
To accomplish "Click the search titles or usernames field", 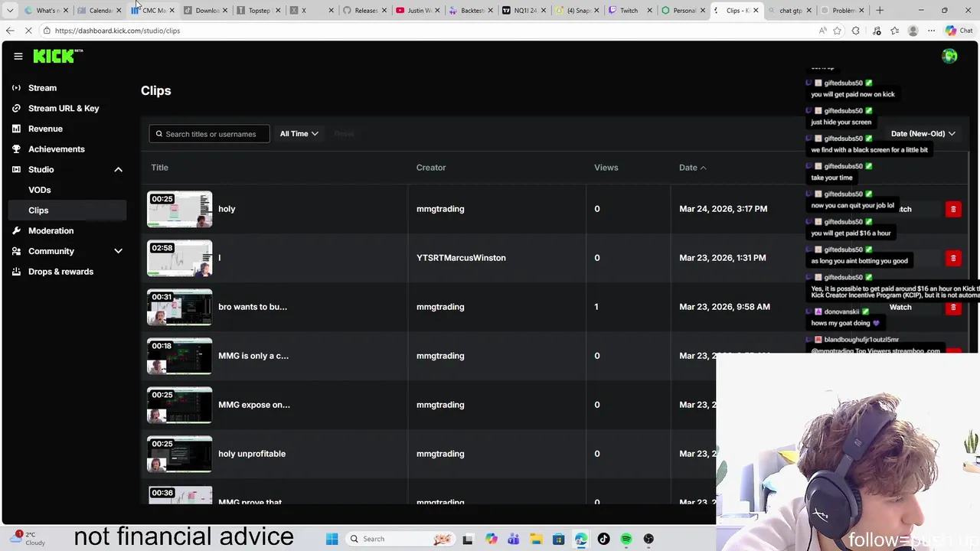I will tap(209, 134).
